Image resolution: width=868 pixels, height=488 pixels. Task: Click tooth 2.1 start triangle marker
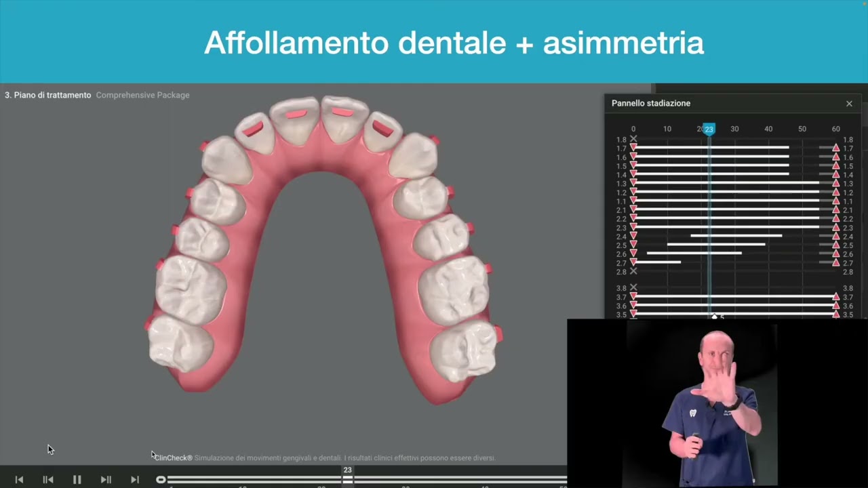[633, 209]
